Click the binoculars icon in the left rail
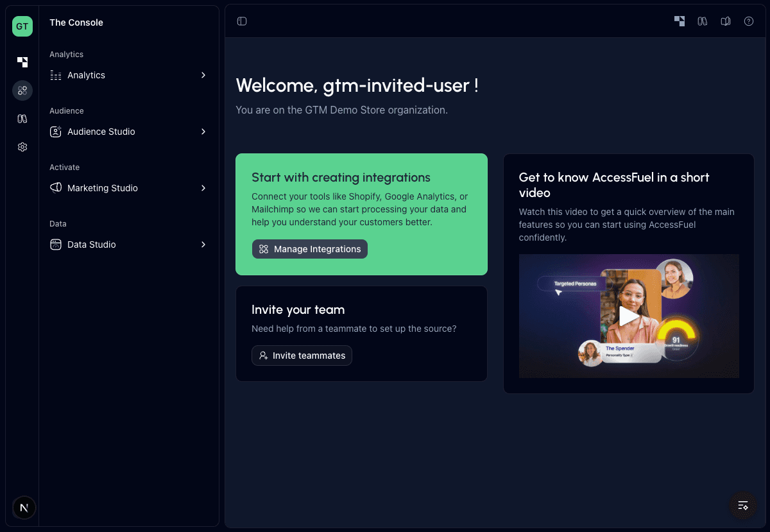Viewport: 770px width, 532px height. coord(22,119)
